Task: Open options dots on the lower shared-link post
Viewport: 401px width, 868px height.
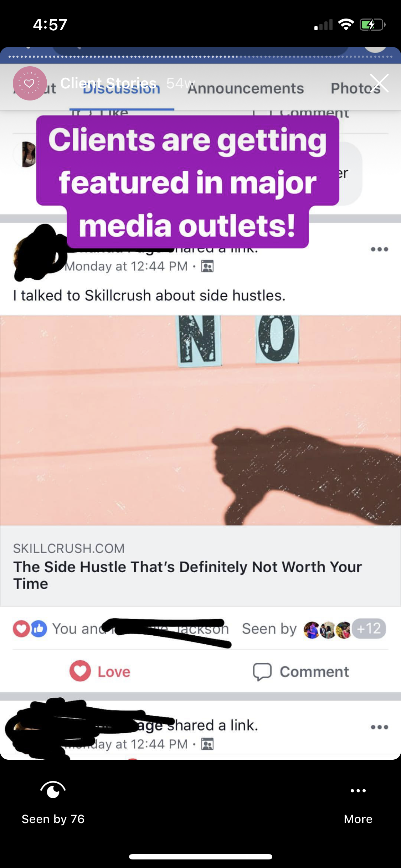Action: click(379, 727)
